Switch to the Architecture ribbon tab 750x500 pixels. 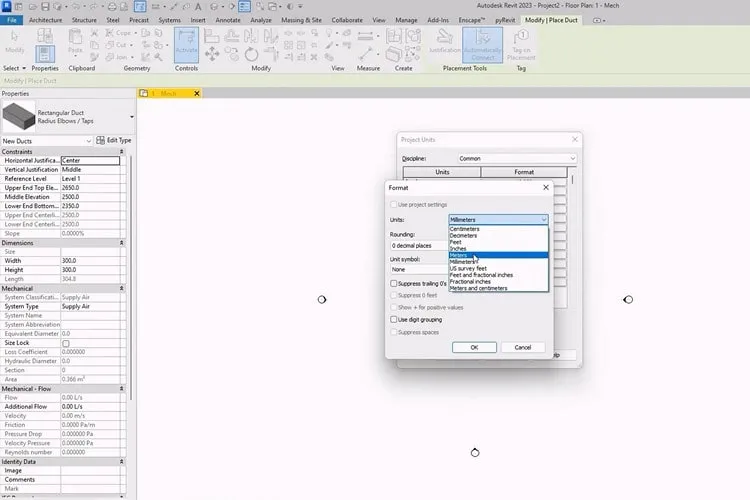point(45,20)
